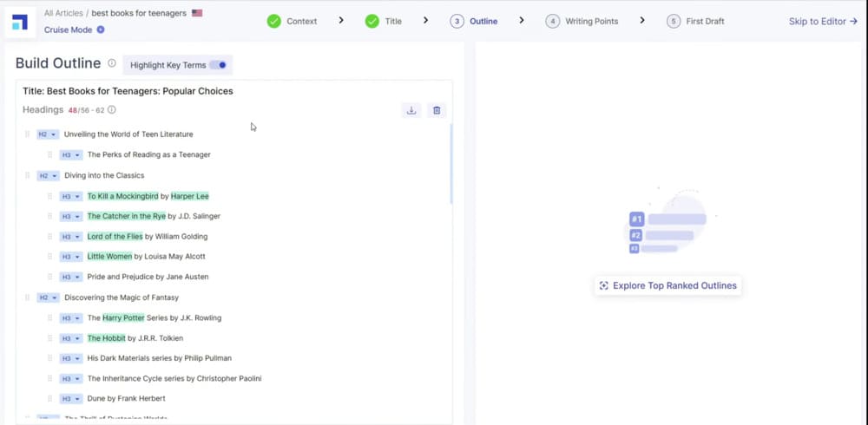868x425 pixels.
Task: Click the US flag icon
Action: 197,13
